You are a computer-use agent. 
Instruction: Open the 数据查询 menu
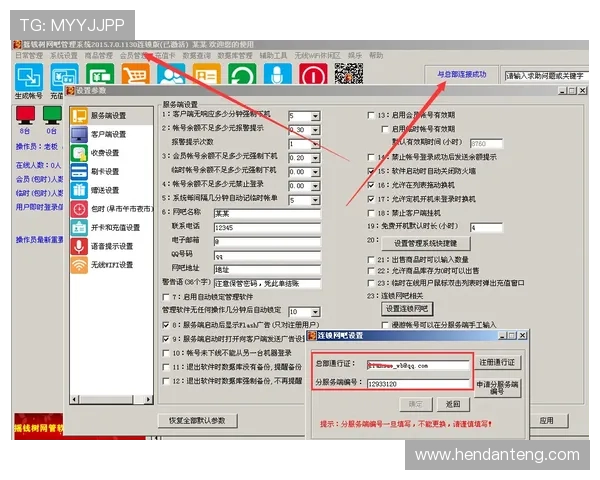point(197,56)
